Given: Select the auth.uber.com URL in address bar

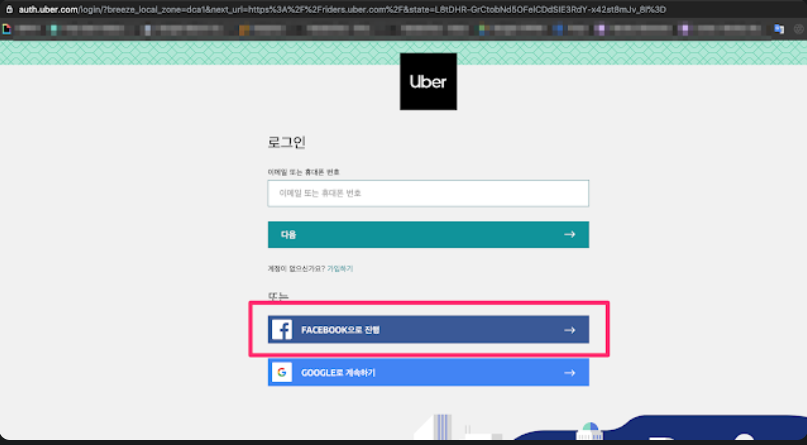Looking at the screenshot, I should (342, 9).
